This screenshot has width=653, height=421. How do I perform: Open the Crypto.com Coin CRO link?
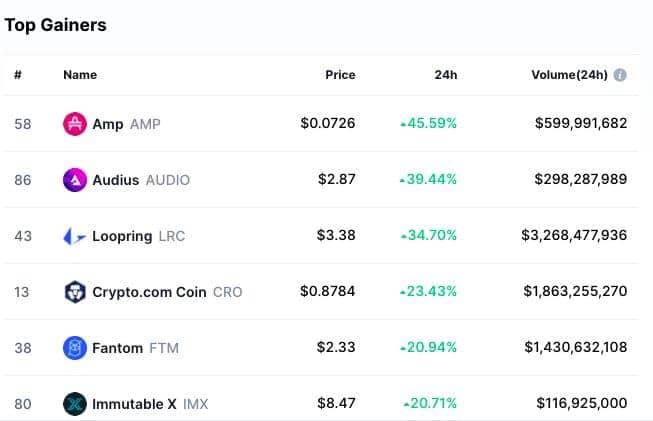click(x=167, y=292)
